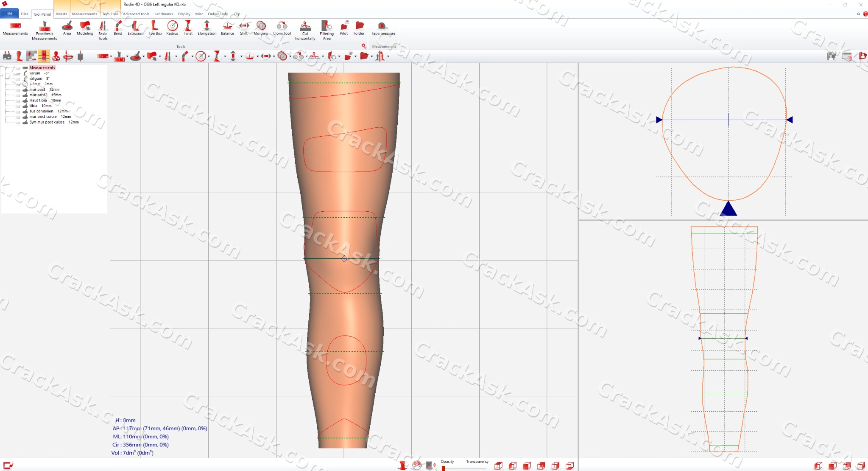
Task: Switch to the Files tab
Action: [x=25, y=14]
